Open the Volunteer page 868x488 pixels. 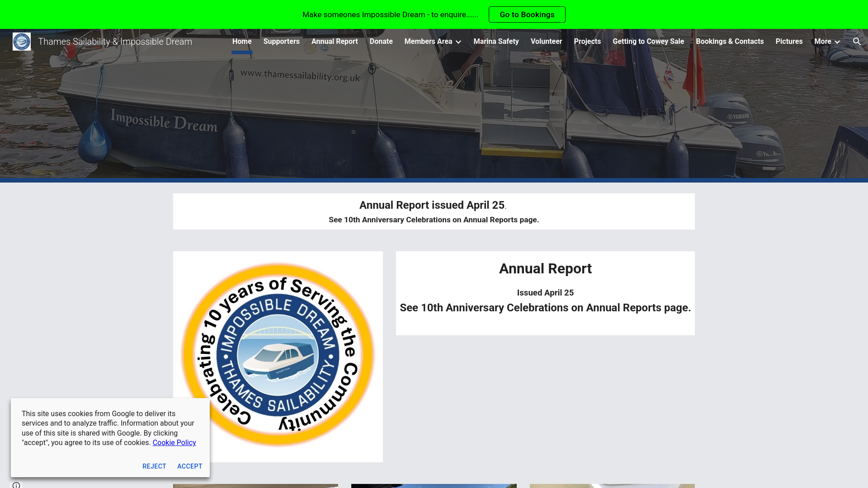pyautogui.click(x=546, y=42)
